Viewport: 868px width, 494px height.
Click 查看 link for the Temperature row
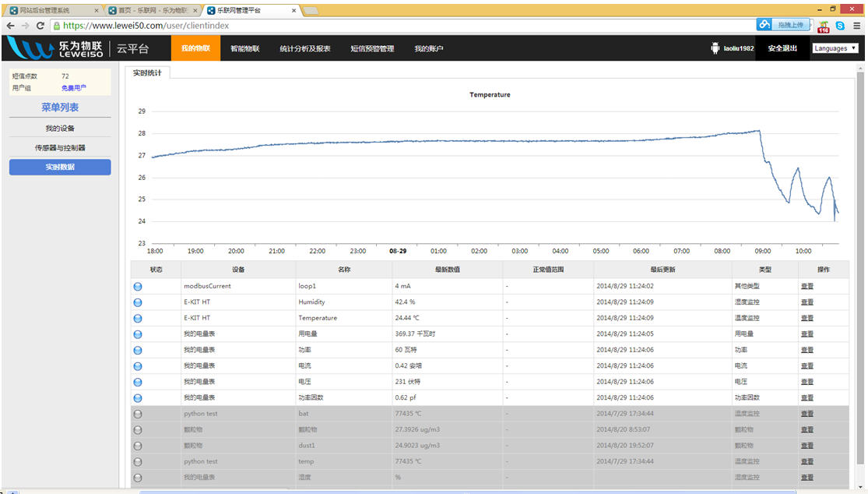(807, 319)
